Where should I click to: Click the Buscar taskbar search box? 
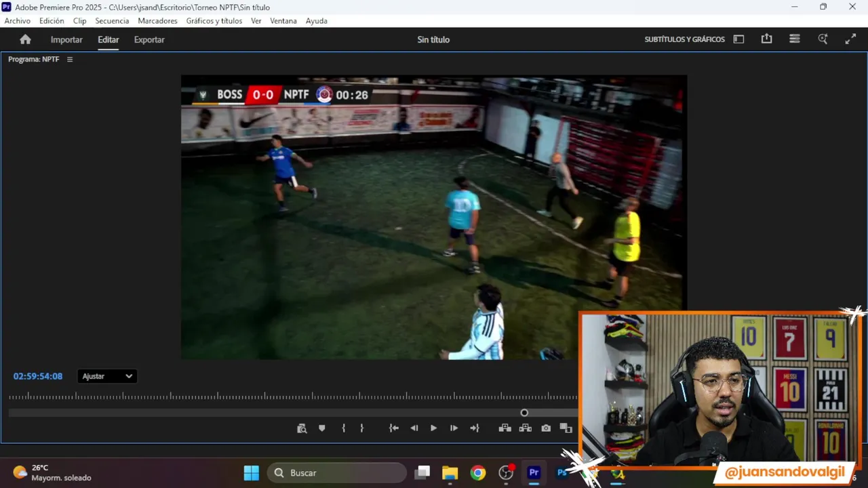click(337, 472)
